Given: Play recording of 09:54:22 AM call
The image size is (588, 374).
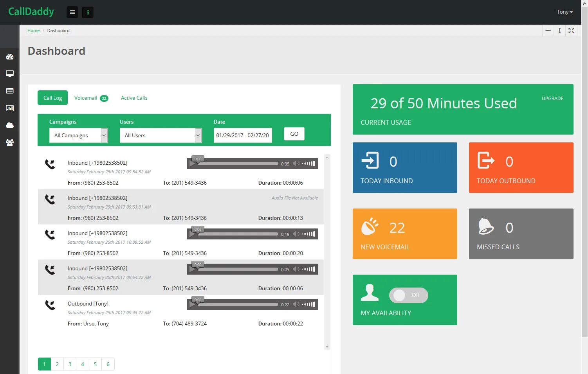Looking at the screenshot, I should pyautogui.click(x=192, y=270).
